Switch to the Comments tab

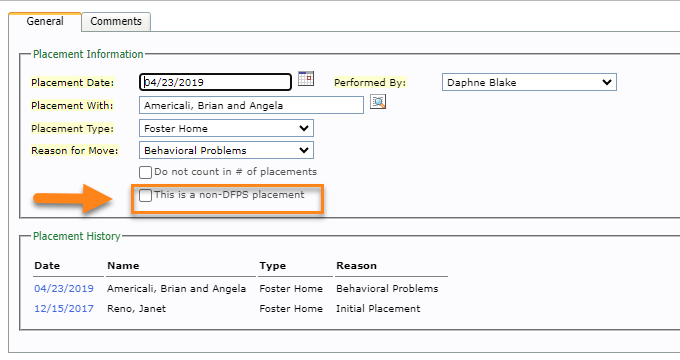[116, 21]
